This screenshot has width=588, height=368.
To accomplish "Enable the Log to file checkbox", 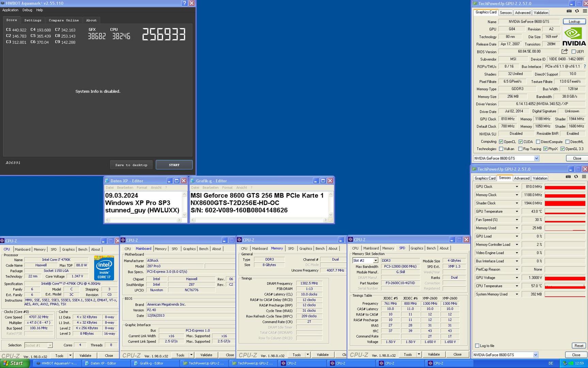I will [477, 346].
